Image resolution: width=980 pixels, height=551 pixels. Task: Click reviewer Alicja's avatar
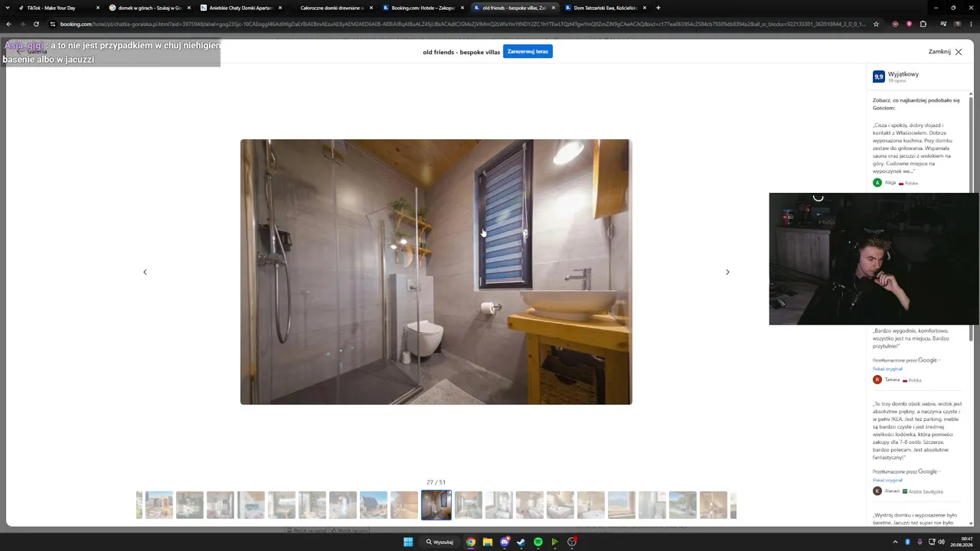(877, 183)
